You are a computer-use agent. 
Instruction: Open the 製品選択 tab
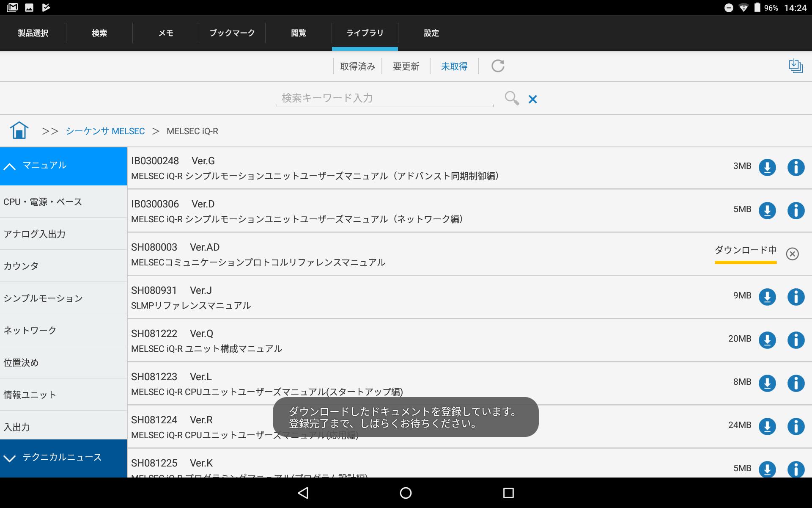[x=33, y=33]
